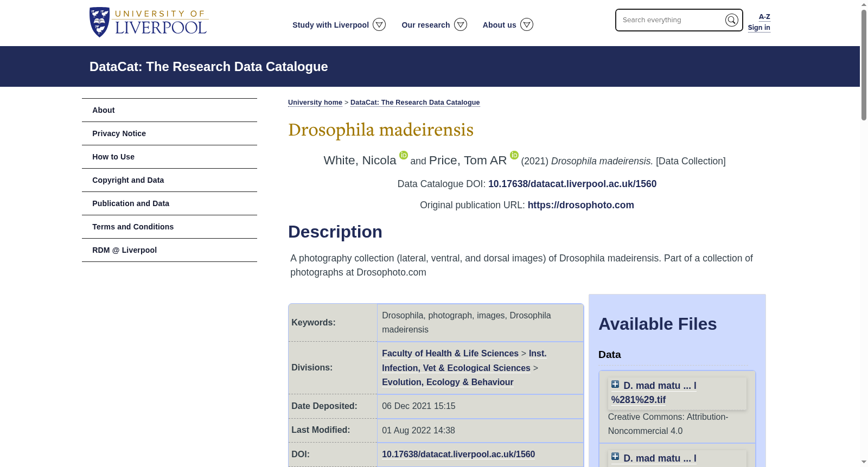Open the drosophoto.com publication URL
868x467 pixels.
pos(581,205)
